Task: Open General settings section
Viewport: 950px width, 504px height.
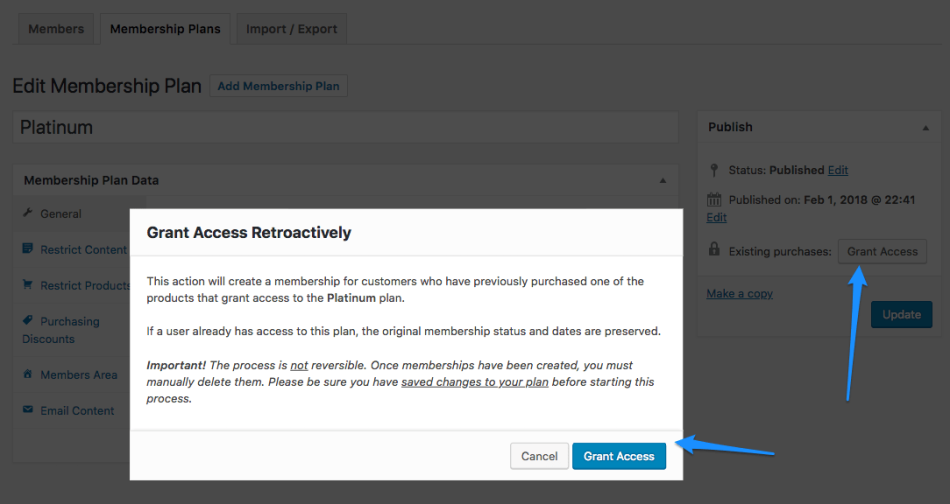Action: point(61,214)
